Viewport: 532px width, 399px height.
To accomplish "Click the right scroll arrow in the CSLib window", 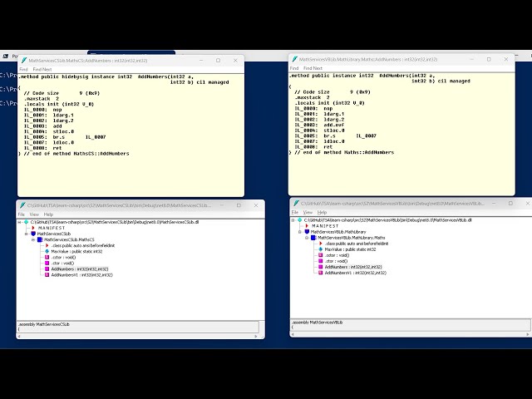I will [x=256, y=336].
